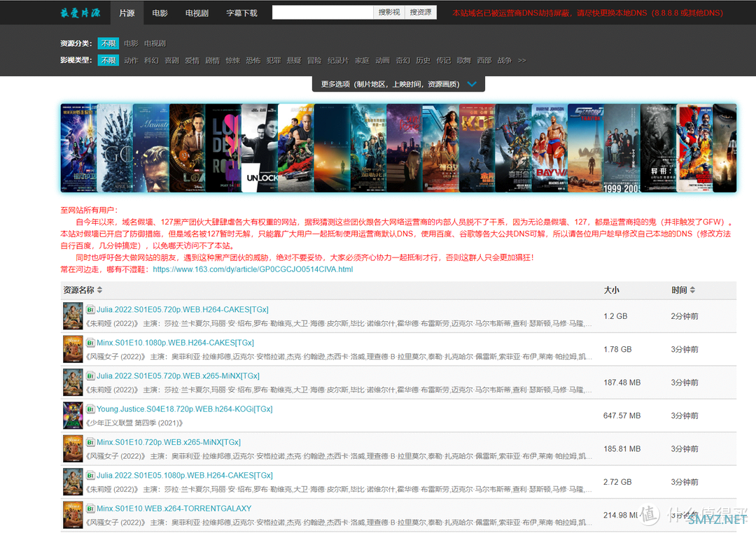Expand 更多选项 filter panel
This screenshot has height=533, width=756.
tap(399, 84)
